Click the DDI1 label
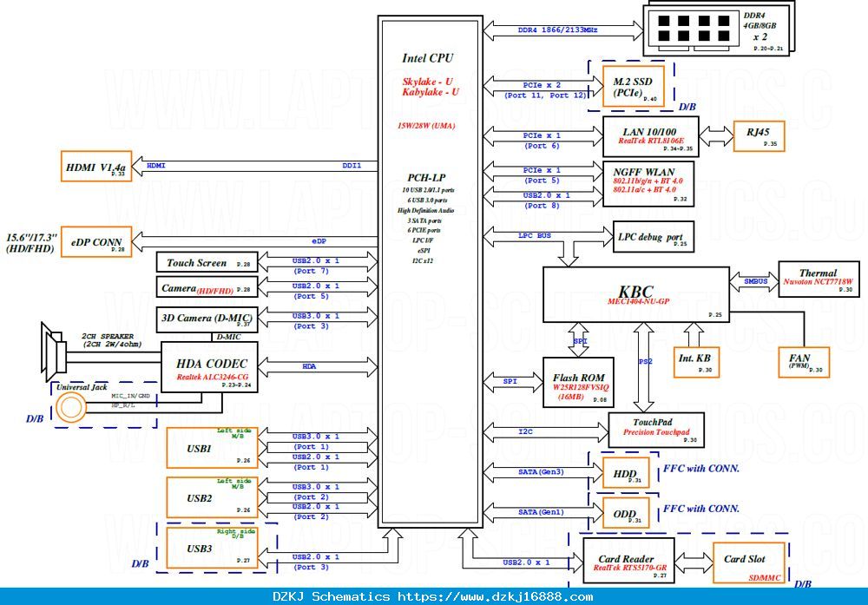 [x=352, y=166]
